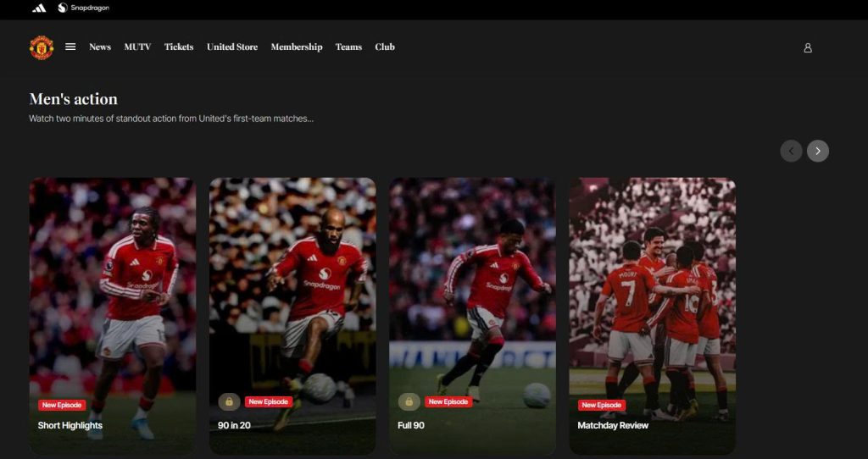
Task: Go to Tickets in navigation
Action: [x=179, y=47]
